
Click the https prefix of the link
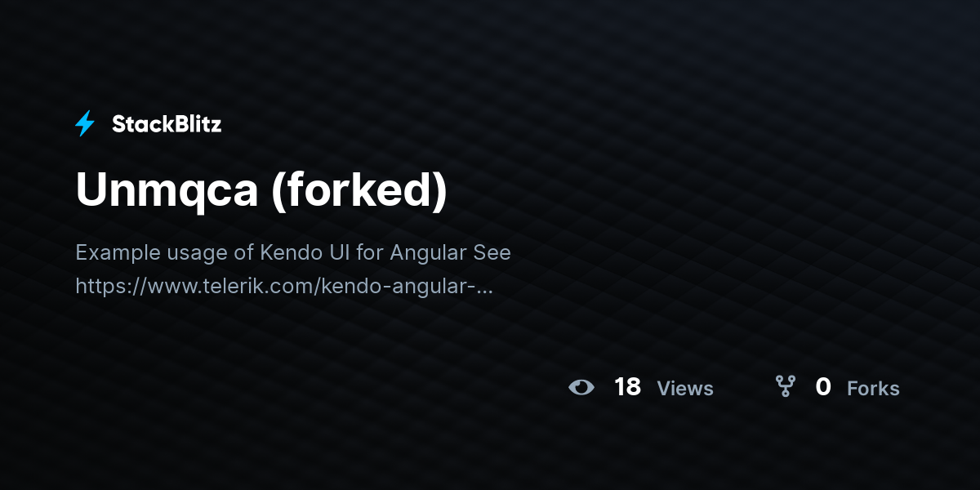tap(100, 287)
